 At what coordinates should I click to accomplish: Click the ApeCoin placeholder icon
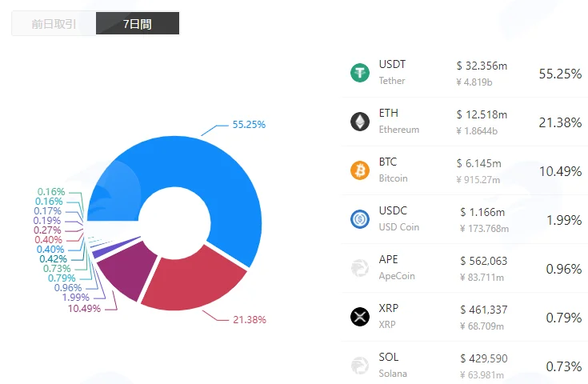coord(360,268)
